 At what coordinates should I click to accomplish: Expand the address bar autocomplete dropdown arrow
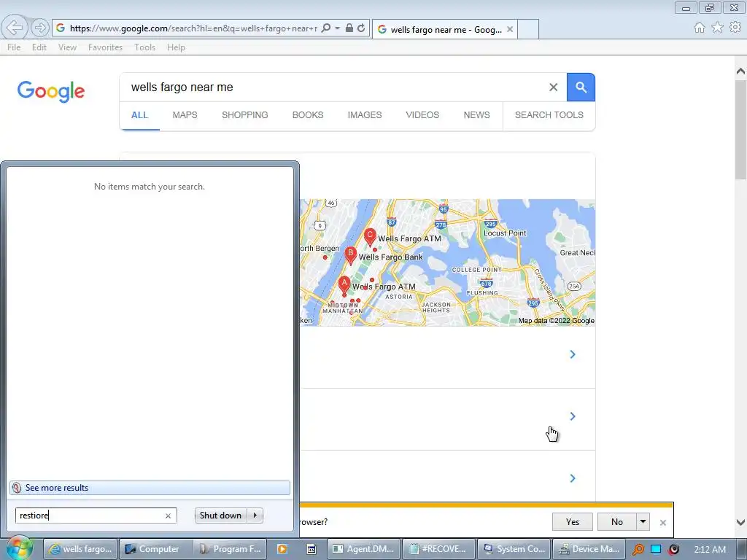tap(337, 28)
